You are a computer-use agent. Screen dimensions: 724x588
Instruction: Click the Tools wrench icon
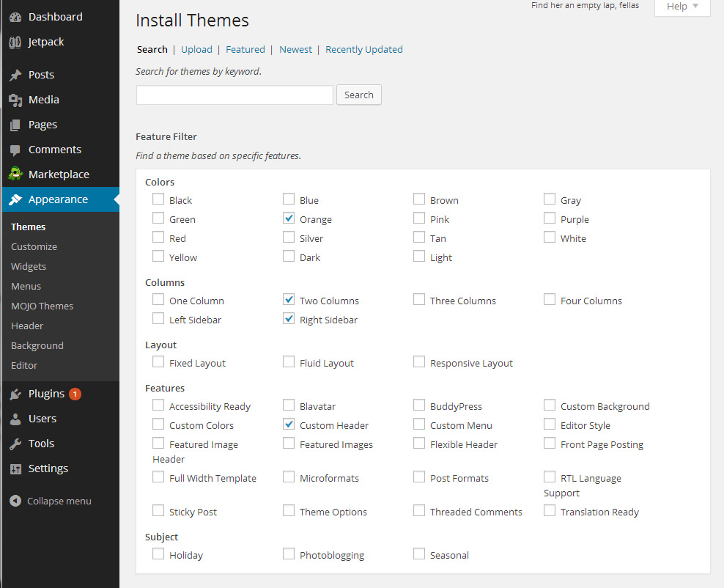coord(15,444)
